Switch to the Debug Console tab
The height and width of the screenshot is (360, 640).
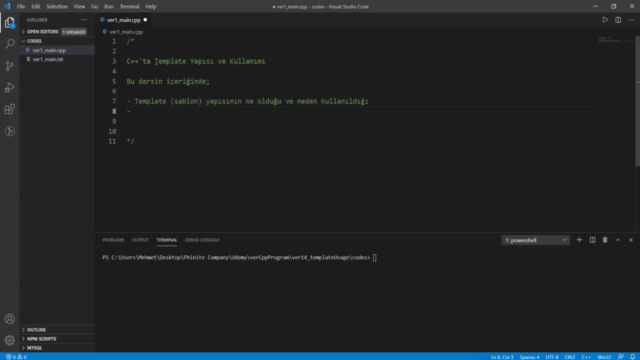tap(202, 240)
